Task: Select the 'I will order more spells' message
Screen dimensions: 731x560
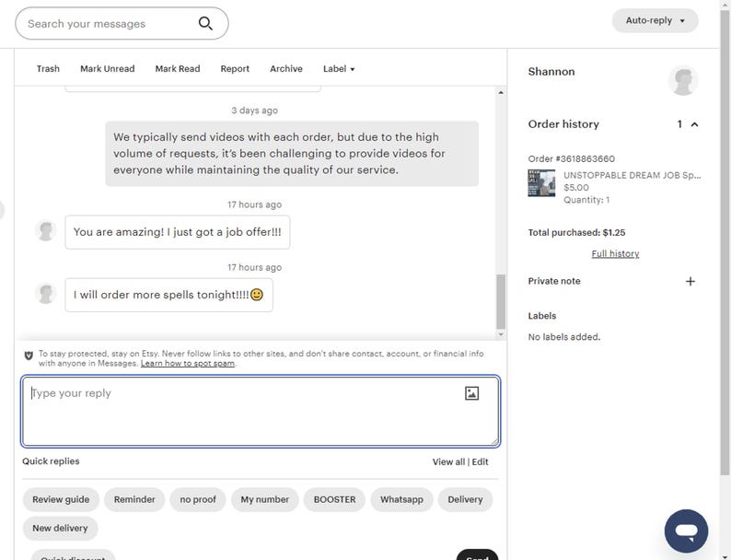Action: click(168, 295)
